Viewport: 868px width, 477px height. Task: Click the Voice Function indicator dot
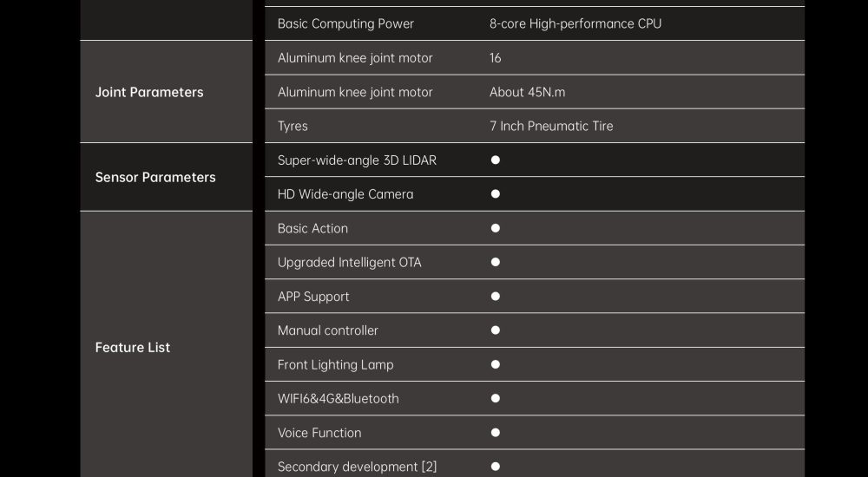496,432
